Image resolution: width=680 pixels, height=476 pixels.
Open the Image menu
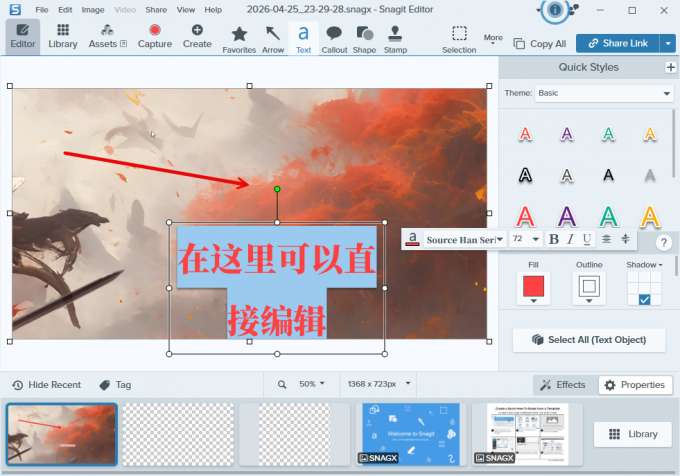click(93, 10)
